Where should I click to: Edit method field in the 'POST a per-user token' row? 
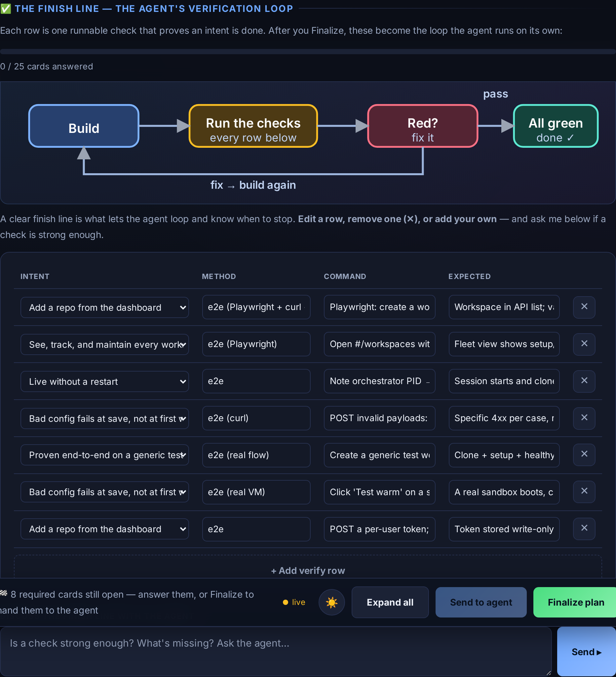coord(256,529)
